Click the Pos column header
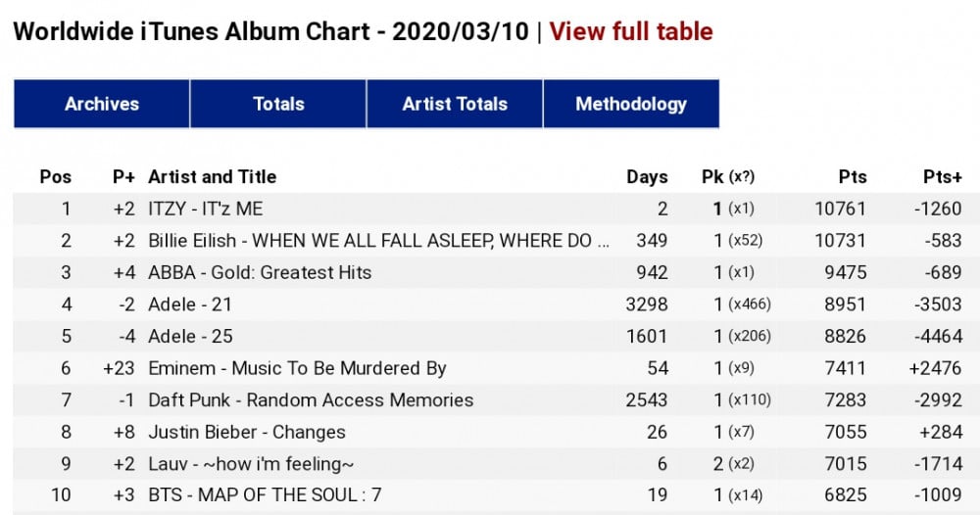980x515 pixels. [x=55, y=176]
